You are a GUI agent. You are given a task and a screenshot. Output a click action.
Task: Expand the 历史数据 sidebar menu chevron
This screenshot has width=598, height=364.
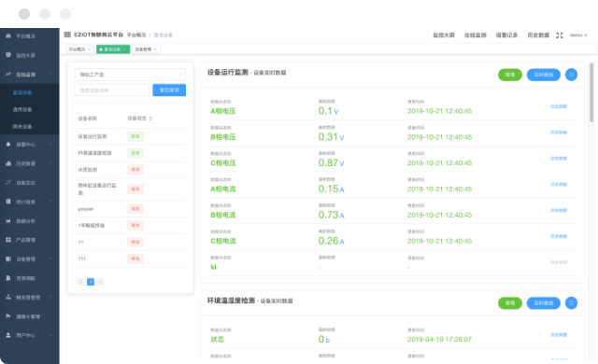(50, 163)
